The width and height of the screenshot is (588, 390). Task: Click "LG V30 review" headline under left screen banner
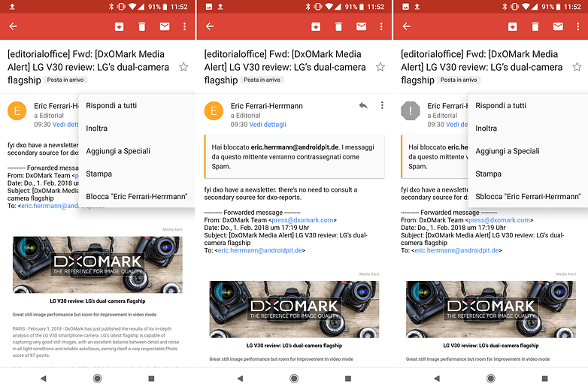click(98, 301)
